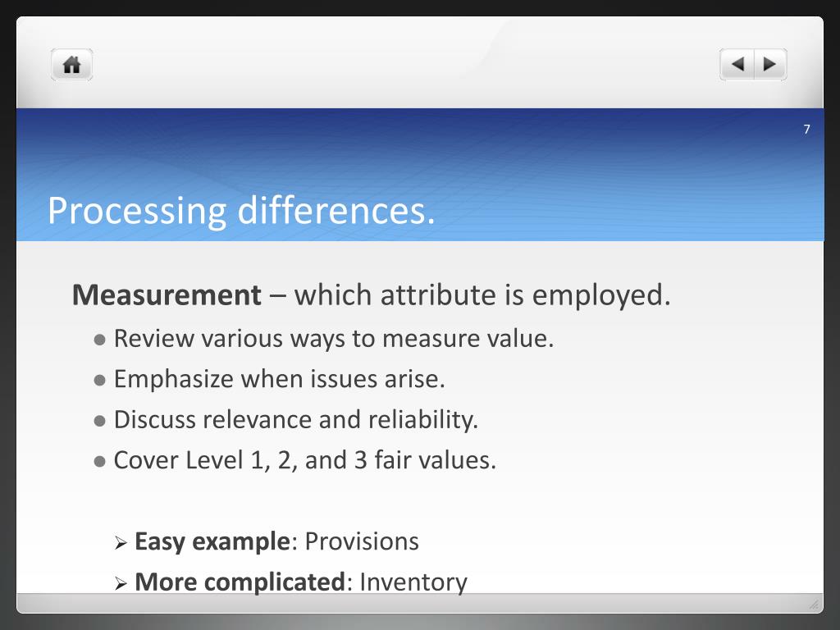Click the word 'Inventory'
This screenshot has height=630, width=840.
pyautogui.click(x=413, y=582)
